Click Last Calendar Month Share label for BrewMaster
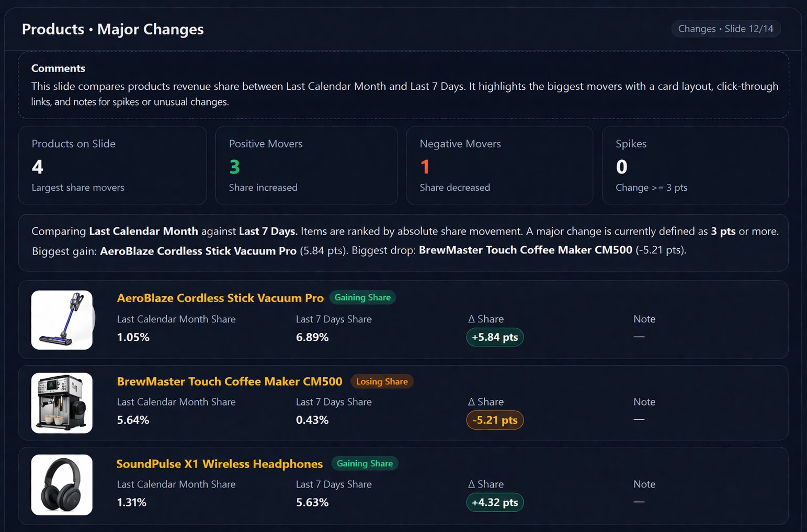 pyautogui.click(x=176, y=402)
